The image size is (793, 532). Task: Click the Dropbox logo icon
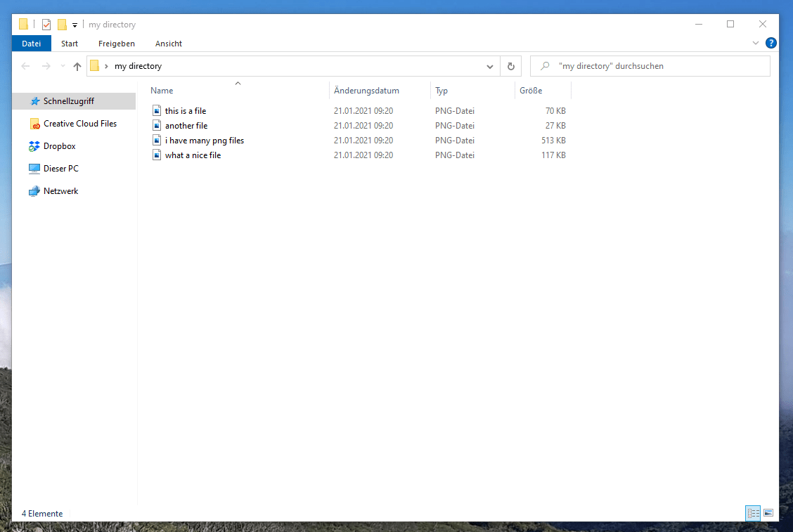[x=34, y=146]
